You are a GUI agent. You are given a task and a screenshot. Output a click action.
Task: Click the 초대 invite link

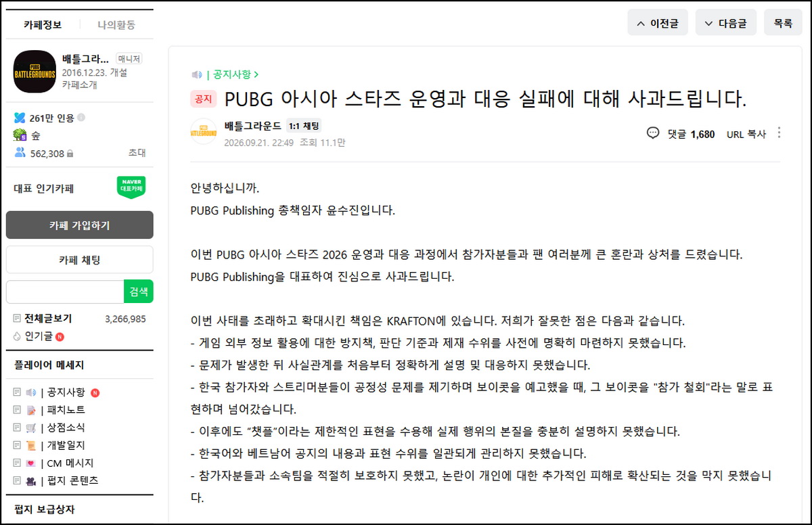point(137,153)
